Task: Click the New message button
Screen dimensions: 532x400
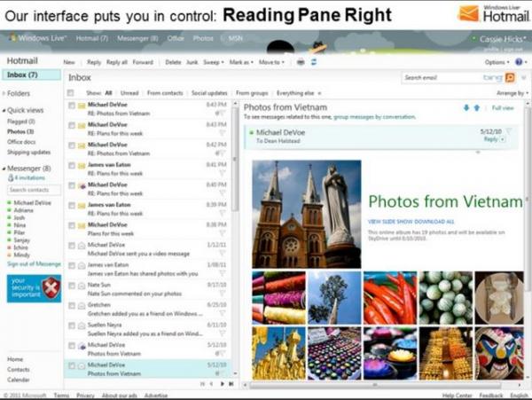Action: point(69,62)
